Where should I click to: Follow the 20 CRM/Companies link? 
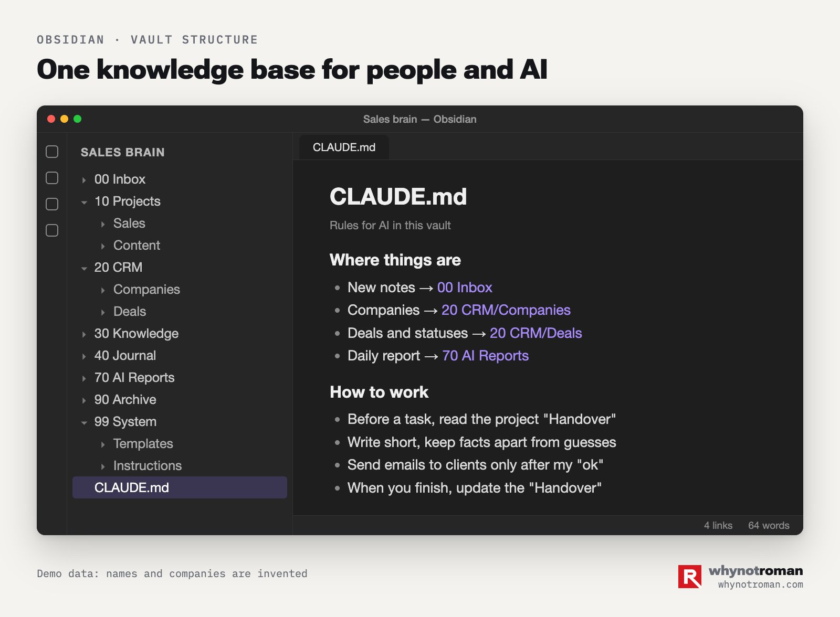point(506,310)
